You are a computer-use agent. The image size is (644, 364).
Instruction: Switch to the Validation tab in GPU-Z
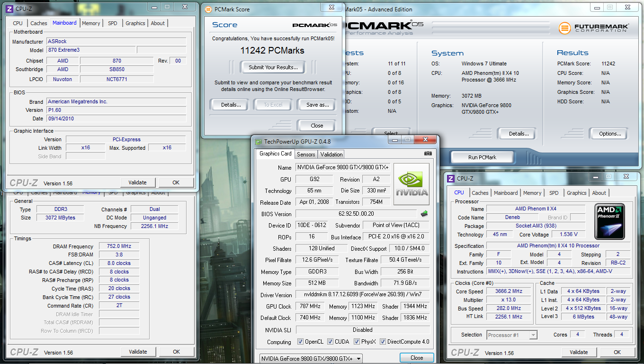[331, 155]
